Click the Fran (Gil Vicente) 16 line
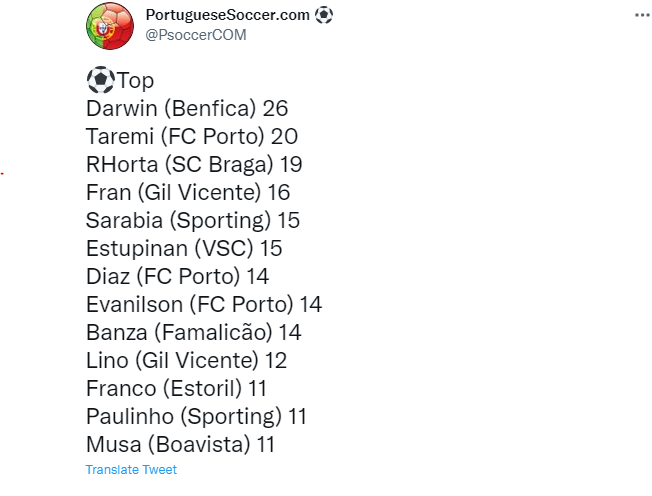Viewport: 652px width, 496px height. [x=188, y=192]
